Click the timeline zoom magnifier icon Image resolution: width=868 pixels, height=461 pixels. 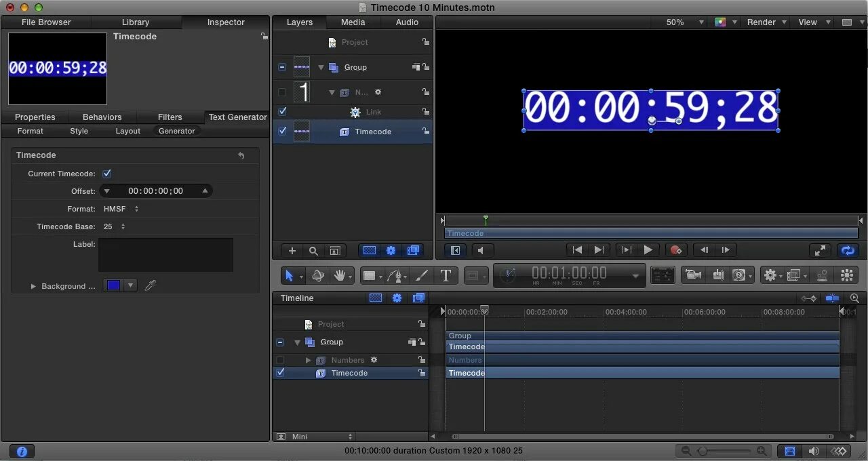coord(854,298)
